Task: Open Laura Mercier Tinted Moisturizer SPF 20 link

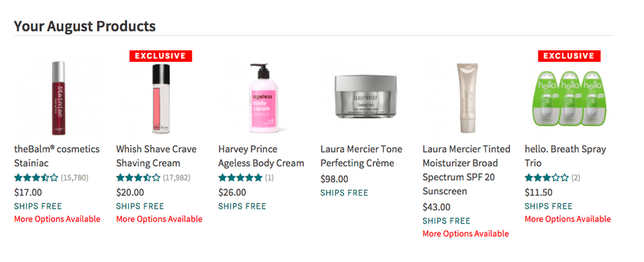Action: 460,170
